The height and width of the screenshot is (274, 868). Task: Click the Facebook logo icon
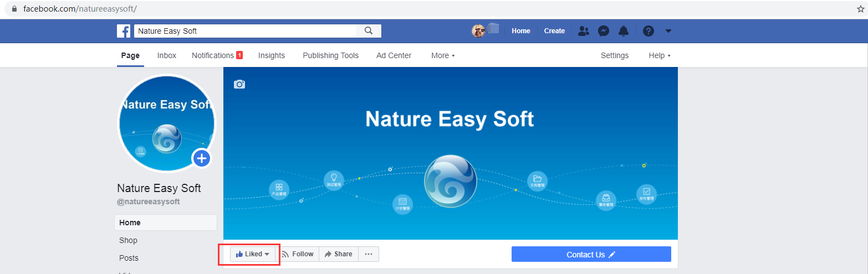click(124, 31)
